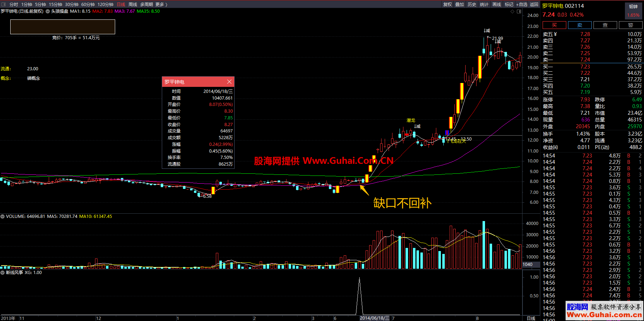644x321 pixels.
Task: Open 统计 statistics tool
Action: tap(484, 5)
